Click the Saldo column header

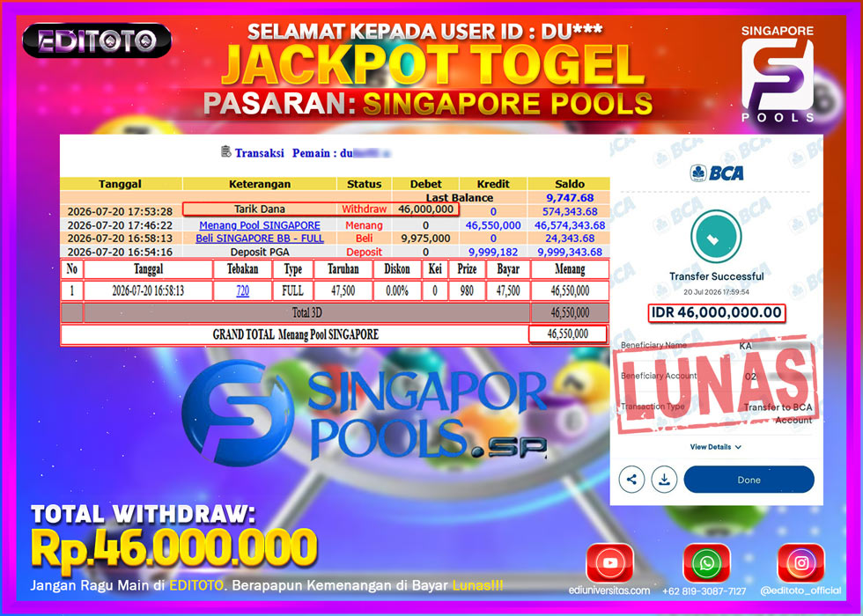(570, 184)
